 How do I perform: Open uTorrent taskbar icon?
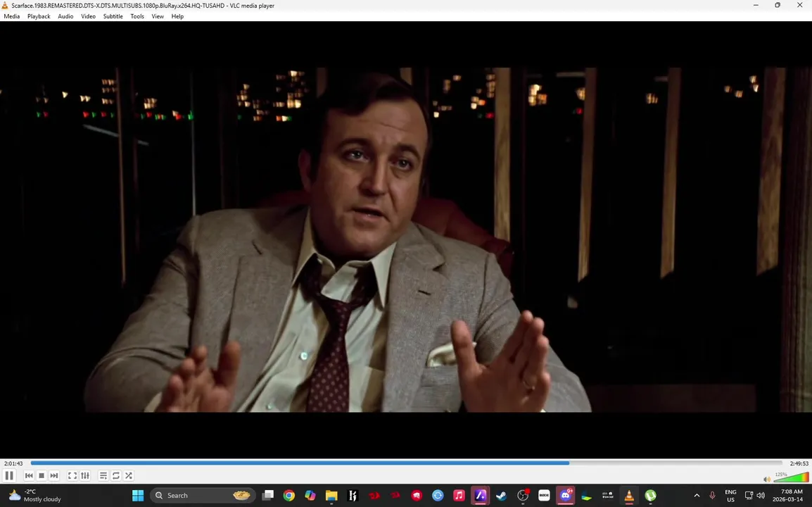point(650,496)
